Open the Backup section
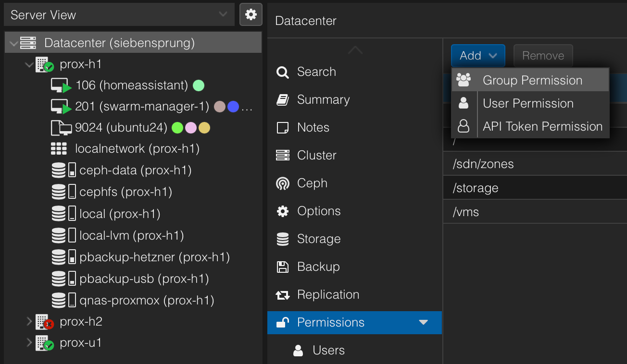This screenshot has width=627, height=364. pos(354,267)
